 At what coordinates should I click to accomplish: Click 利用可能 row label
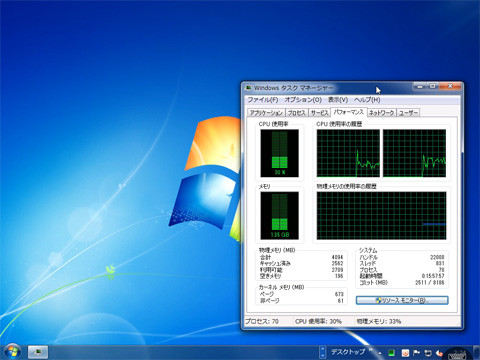click(271, 270)
